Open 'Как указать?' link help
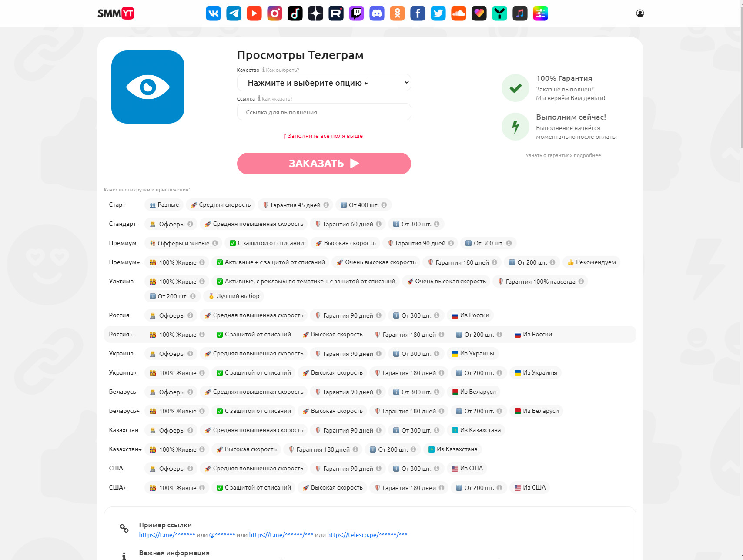The height and width of the screenshot is (560, 743). pos(277,99)
